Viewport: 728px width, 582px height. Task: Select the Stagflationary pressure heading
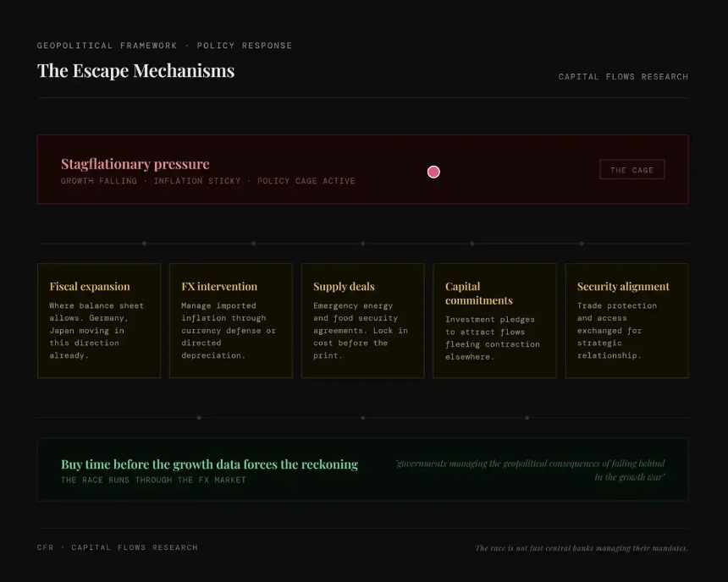pyautogui.click(x=135, y=164)
